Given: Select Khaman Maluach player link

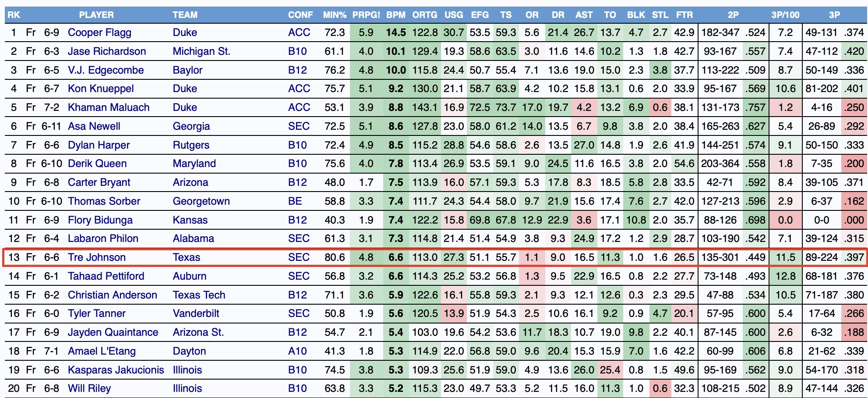Looking at the screenshot, I should click(x=109, y=107).
